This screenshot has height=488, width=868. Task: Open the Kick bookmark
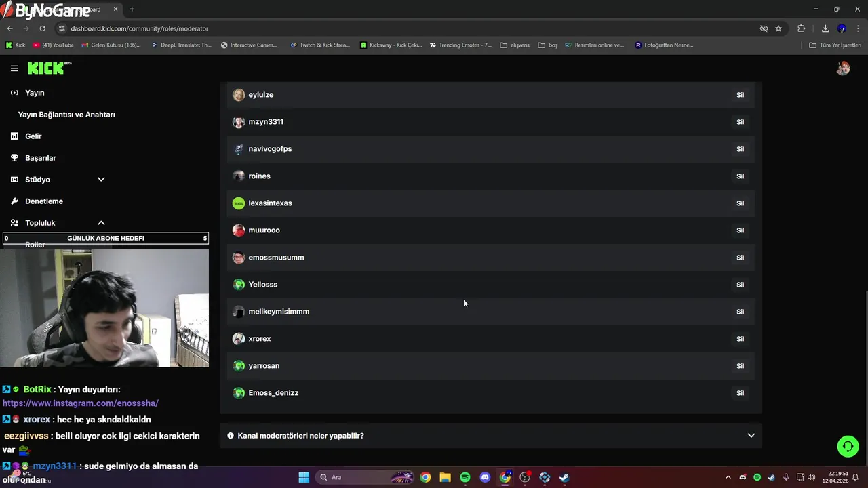click(x=16, y=45)
